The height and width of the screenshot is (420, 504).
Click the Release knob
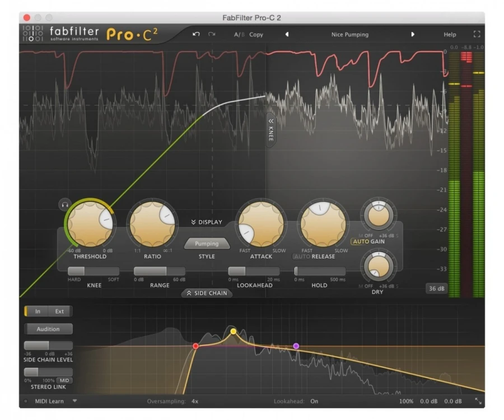(x=323, y=224)
